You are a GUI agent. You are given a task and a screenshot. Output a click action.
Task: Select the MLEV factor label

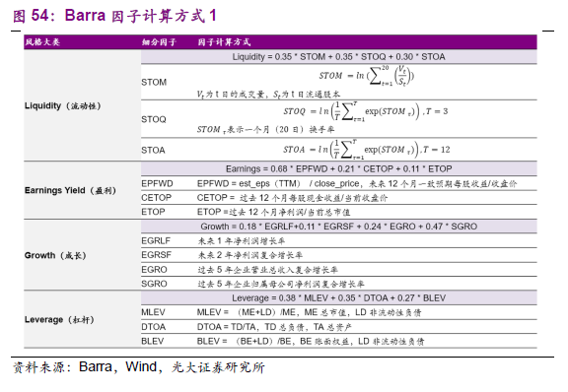(x=153, y=312)
